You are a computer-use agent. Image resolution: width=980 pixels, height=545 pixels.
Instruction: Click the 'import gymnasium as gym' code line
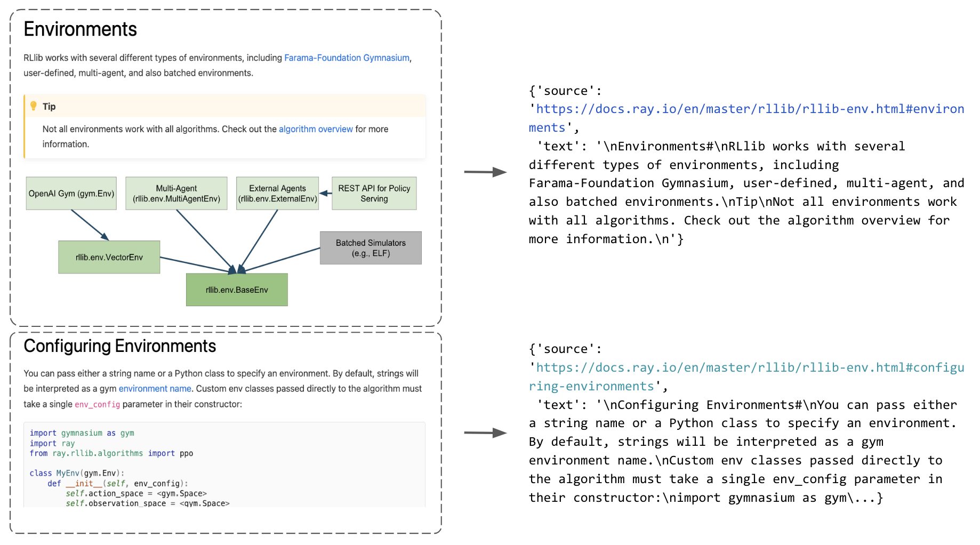[x=82, y=433]
